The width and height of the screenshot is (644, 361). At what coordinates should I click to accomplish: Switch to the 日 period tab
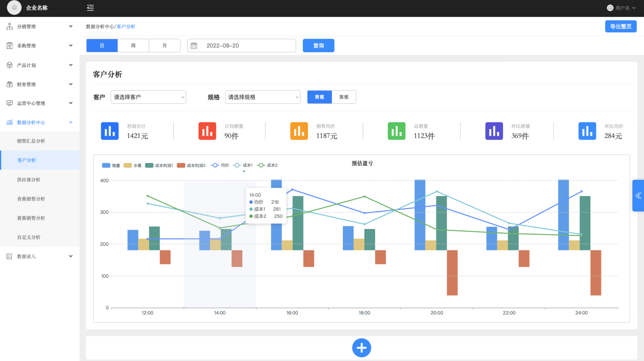(102, 45)
